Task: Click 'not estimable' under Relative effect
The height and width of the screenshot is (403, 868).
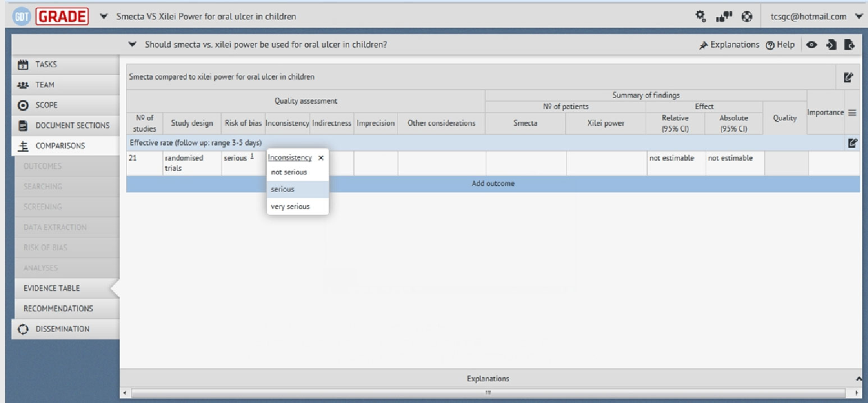Action: click(x=671, y=158)
